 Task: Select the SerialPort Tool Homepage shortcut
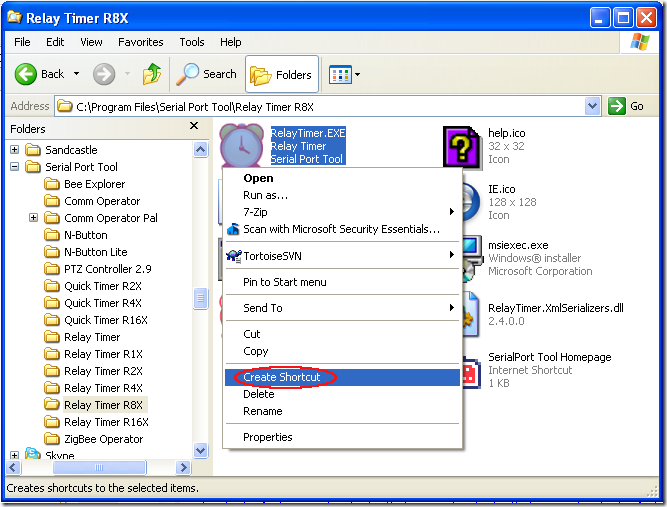[x=550, y=357]
